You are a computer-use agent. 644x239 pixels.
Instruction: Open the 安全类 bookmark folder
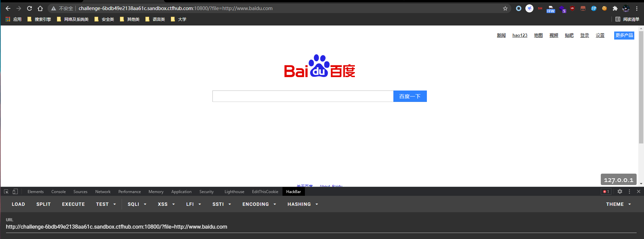coord(104,19)
